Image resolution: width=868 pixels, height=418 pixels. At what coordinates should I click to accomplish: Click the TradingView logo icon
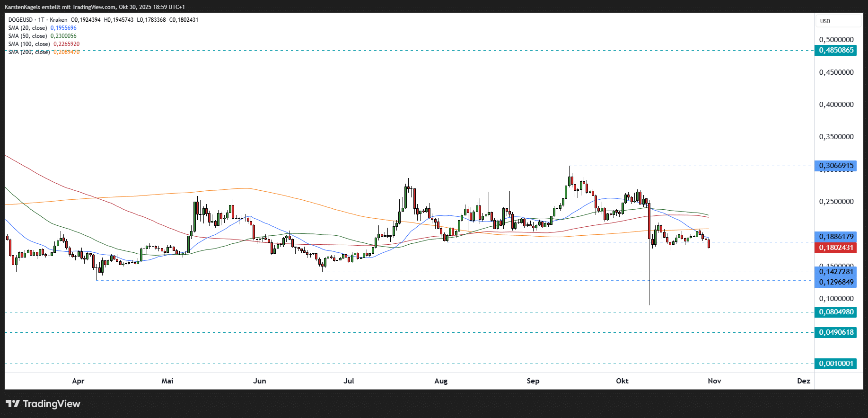[x=13, y=404]
